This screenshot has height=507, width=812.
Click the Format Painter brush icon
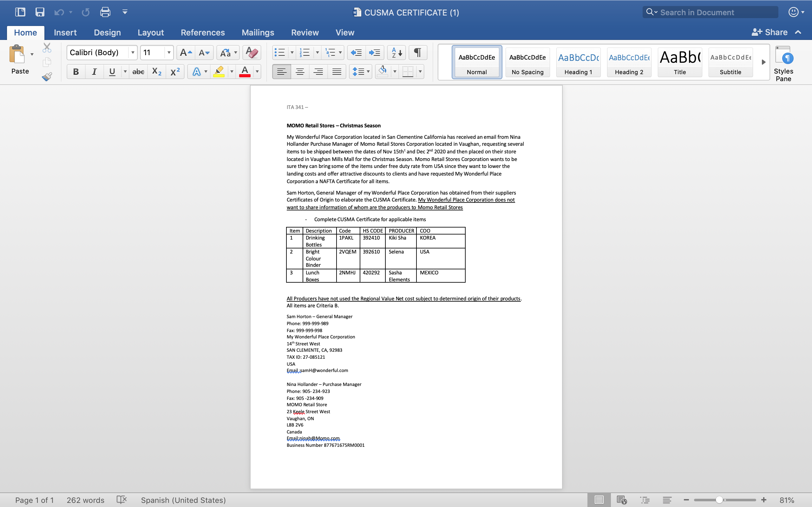coord(47,77)
